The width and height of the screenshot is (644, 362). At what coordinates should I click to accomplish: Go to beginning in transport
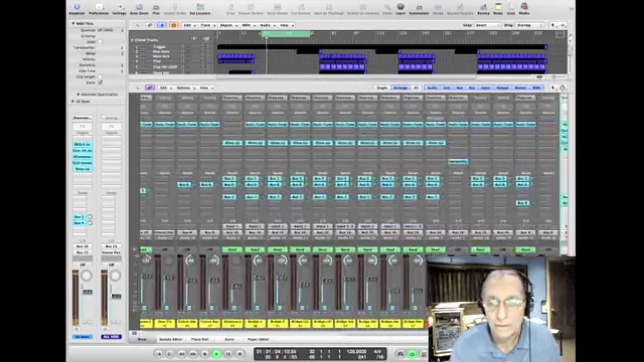(x=158, y=354)
